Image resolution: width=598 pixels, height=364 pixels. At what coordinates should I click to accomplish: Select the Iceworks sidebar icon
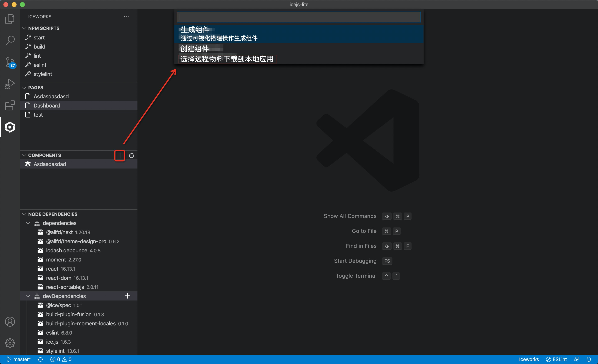10,127
